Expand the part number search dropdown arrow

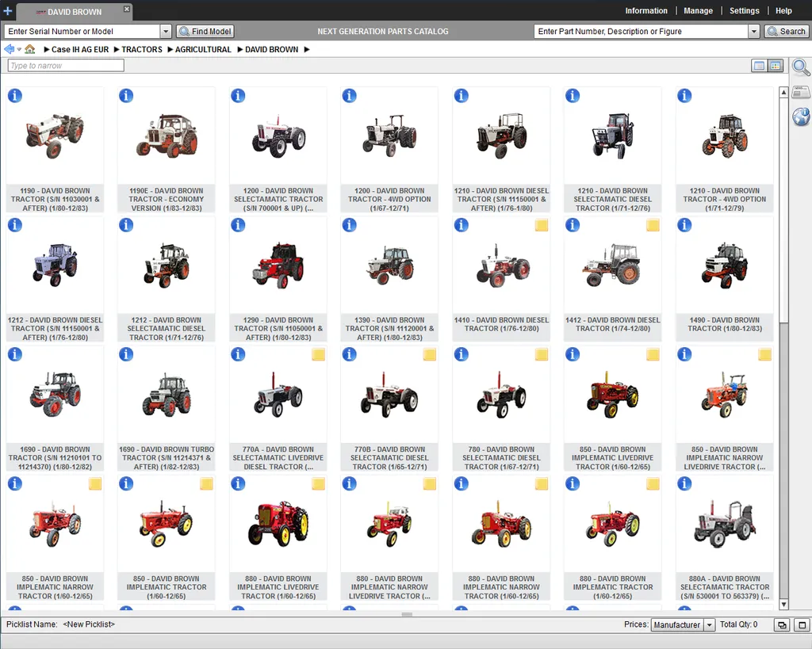pyautogui.click(x=754, y=32)
